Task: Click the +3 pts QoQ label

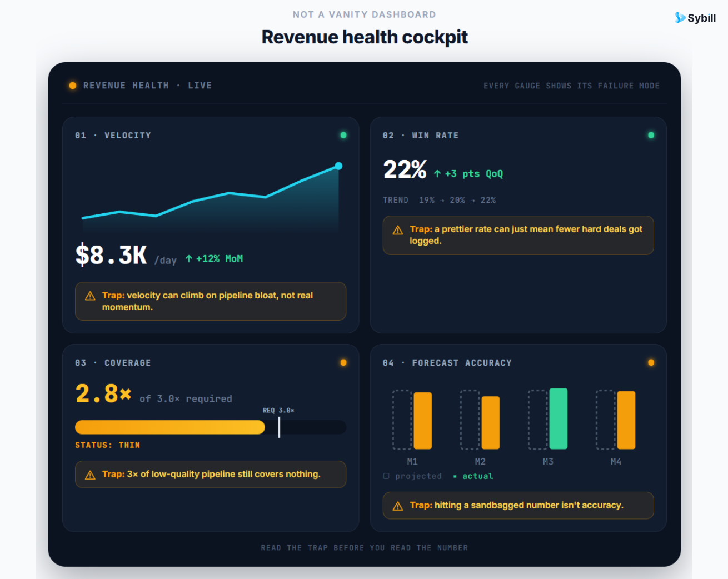Action: 474,174
